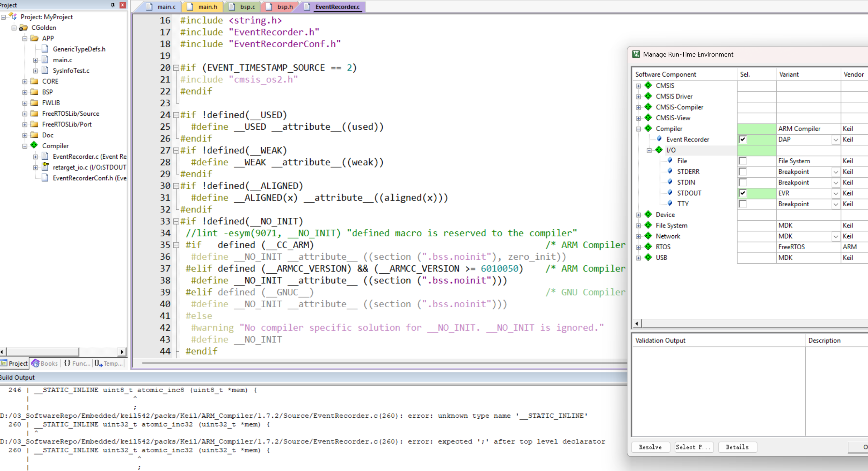This screenshot has height=471, width=868.
Task: Click the FWLIB folder icon
Action: click(34, 102)
